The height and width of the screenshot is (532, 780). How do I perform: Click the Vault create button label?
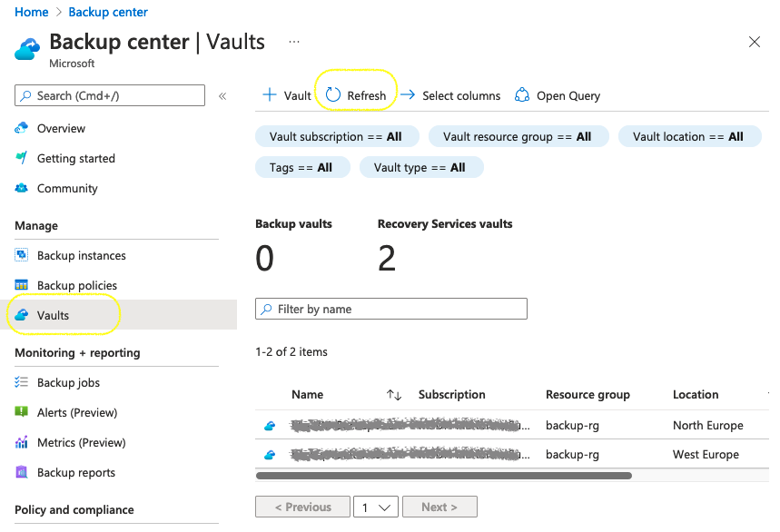click(298, 95)
